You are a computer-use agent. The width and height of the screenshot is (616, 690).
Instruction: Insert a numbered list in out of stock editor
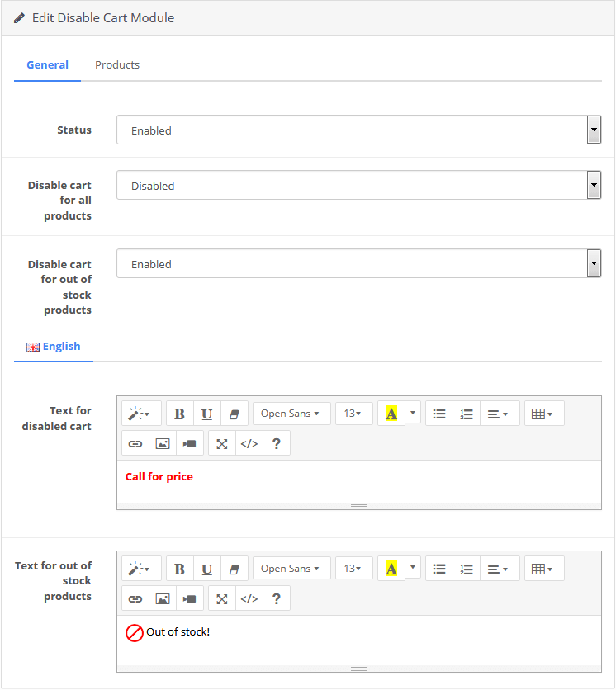coord(467,569)
